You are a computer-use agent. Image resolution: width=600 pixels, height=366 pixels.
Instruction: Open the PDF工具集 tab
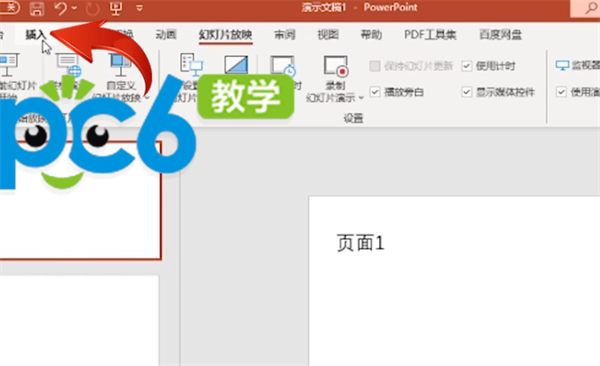[x=430, y=35]
